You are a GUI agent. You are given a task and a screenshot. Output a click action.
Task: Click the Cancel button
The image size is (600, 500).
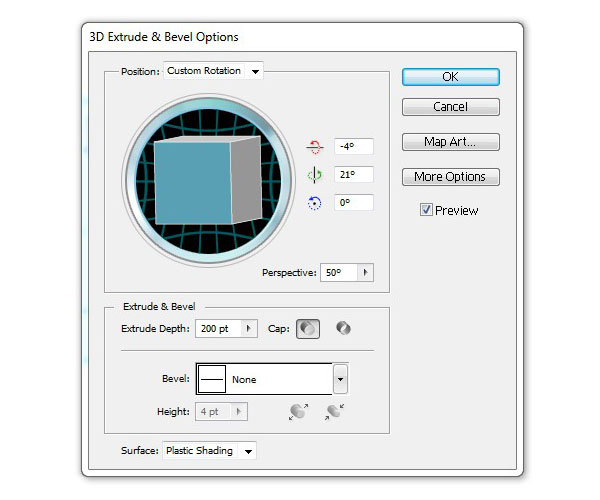[451, 107]
